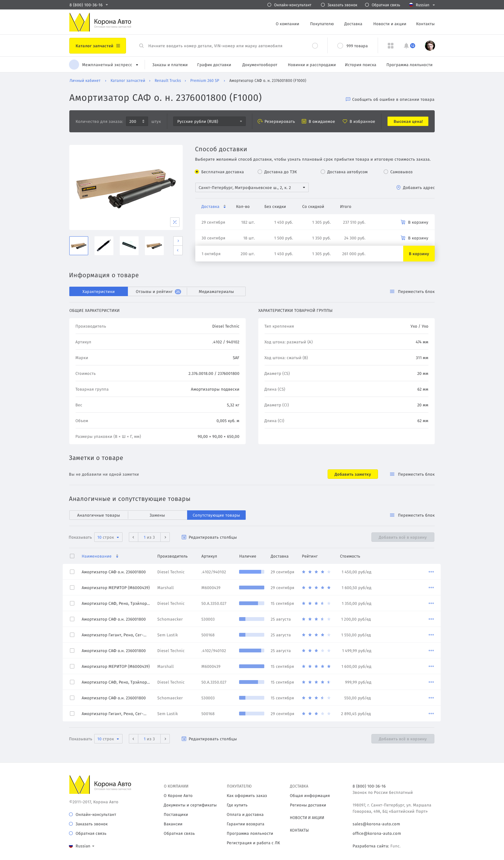
Task: Expand Межпланетный экспресс company dropdown
Action: [137, 65]
